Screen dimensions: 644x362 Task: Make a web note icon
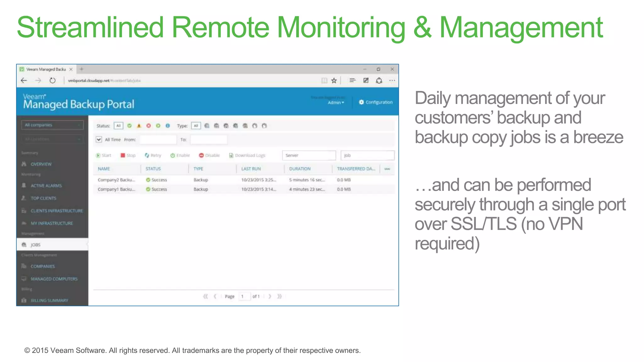pyautogui.click(x=366, y=80)
